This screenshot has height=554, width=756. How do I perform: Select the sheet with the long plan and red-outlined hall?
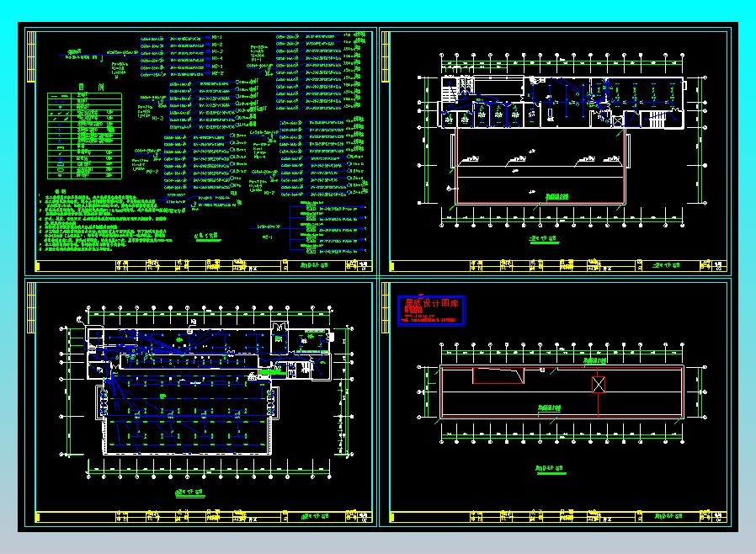(x=555, y=152)
